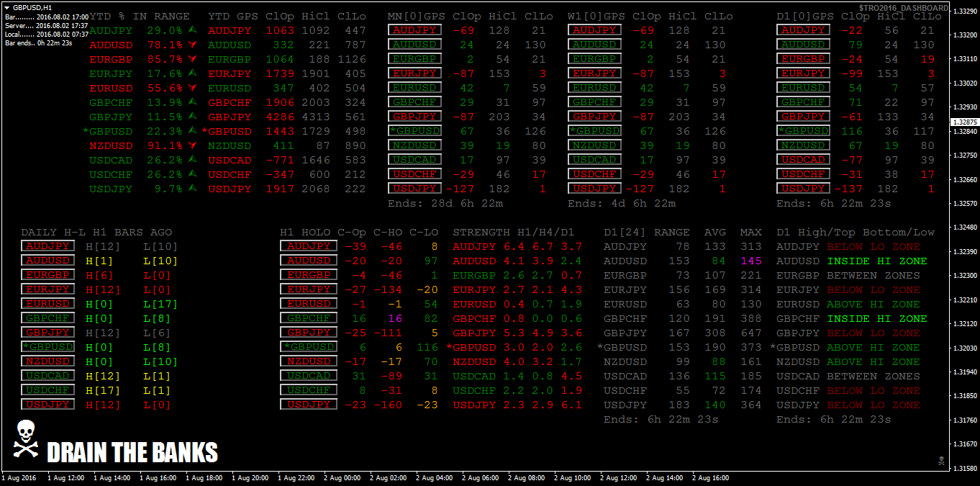Select the USDJPY button in the MN[0]GPS column

point(414,189)
